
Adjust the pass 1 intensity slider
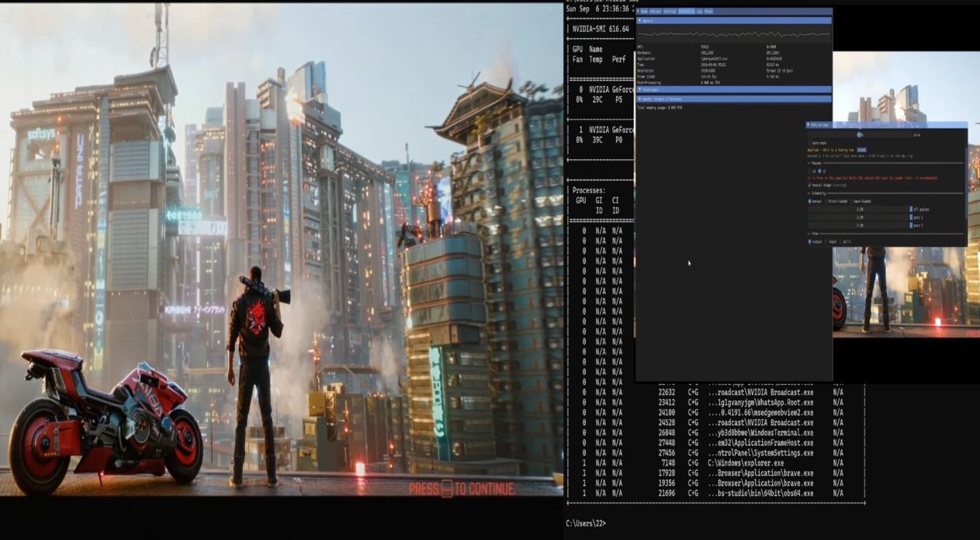[x=859, y=217]
